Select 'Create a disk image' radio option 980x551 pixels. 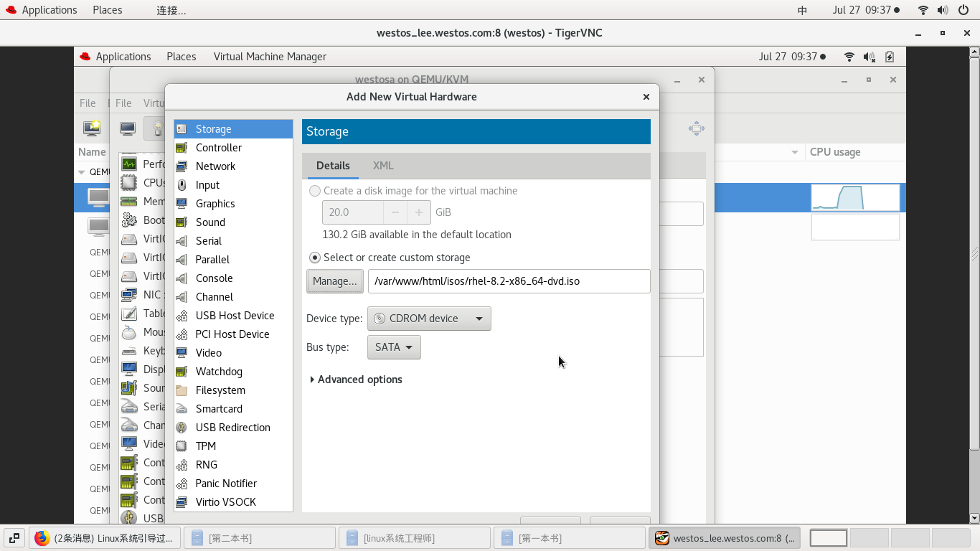(315, 191)
